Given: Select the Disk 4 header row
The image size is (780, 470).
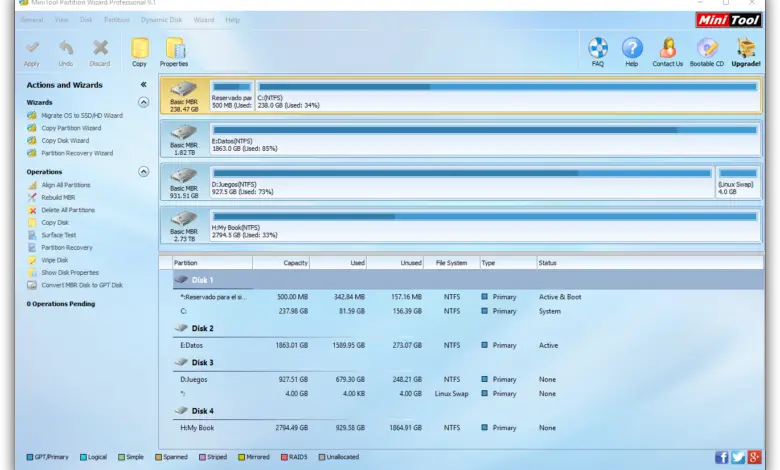Looking at the screenshot, I should (468, 411).
